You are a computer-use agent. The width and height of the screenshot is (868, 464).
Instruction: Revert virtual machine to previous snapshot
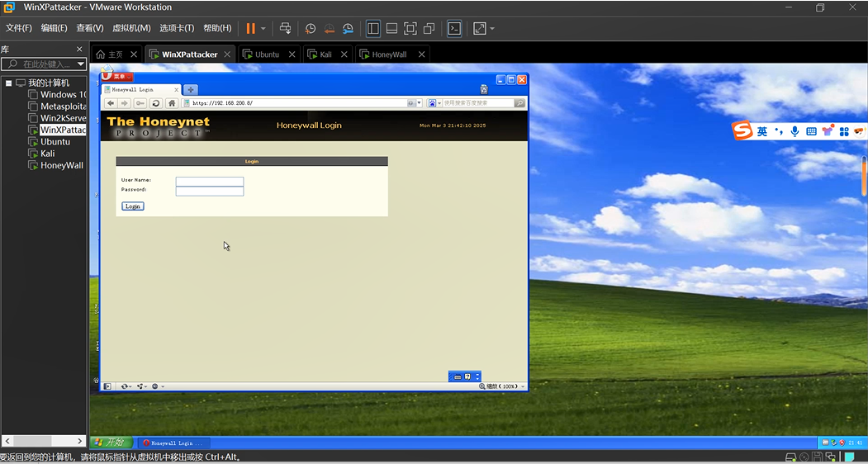pos(330,28)
